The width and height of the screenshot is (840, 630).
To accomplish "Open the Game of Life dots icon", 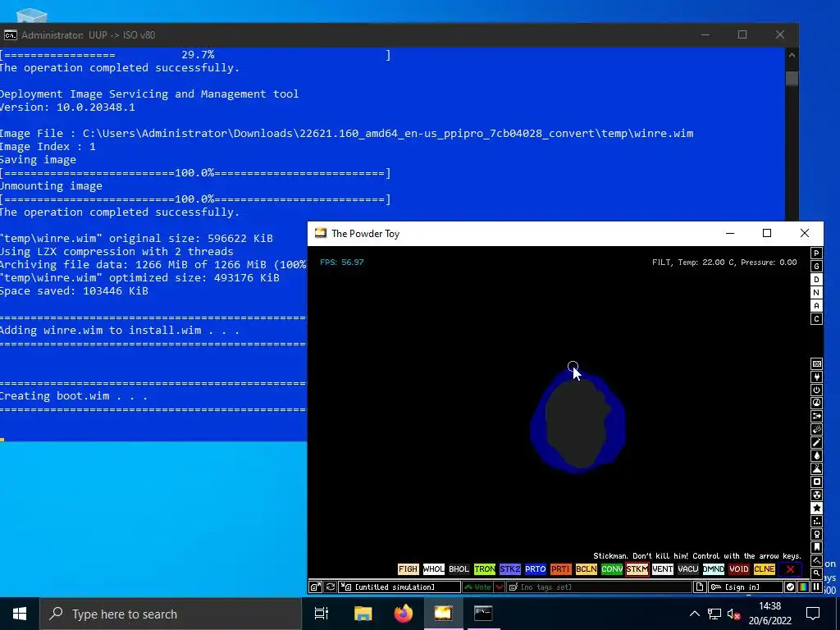I will (816, 521).
